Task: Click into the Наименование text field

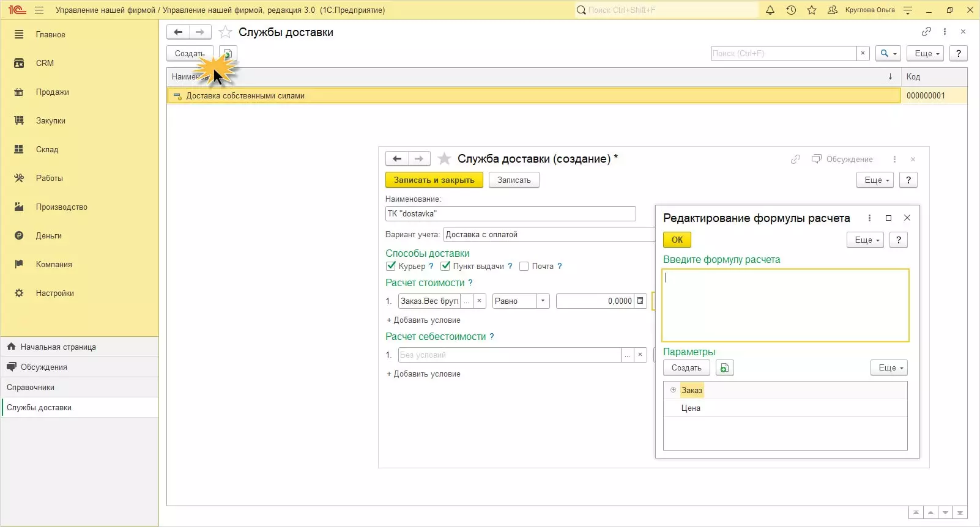Action: (x=510, y=213)
